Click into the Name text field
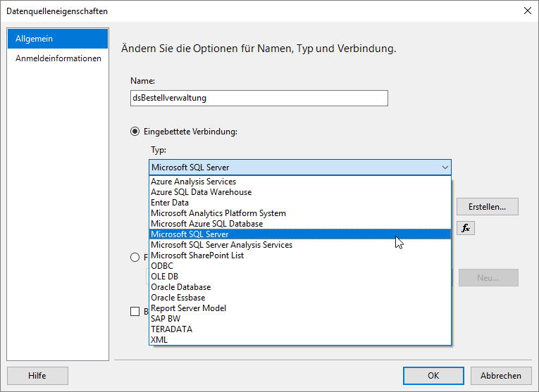This screenshot has height=392, width=539. pyautogui.click(x=259, y=99)
